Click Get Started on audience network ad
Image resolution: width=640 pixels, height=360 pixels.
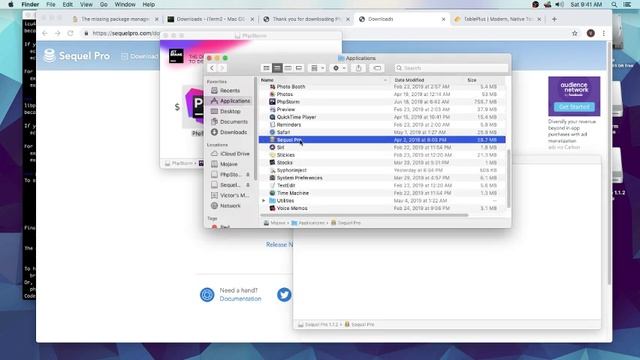(574, 107)
